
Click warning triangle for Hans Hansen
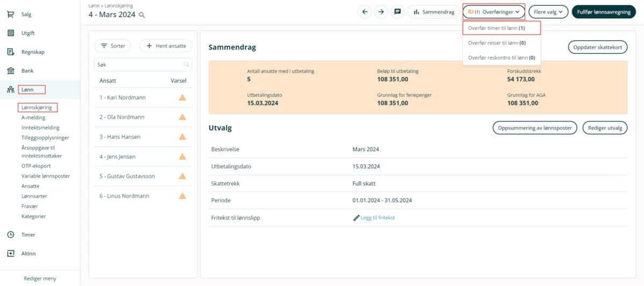coord(182,137)
